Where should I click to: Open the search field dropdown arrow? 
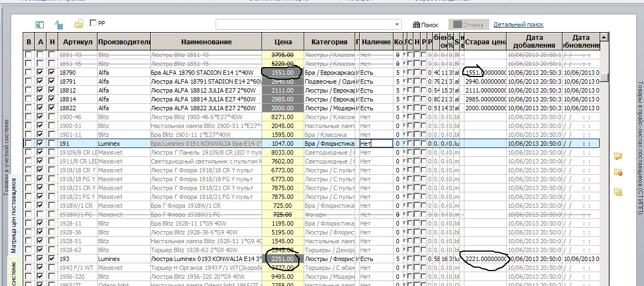point(397,24)
